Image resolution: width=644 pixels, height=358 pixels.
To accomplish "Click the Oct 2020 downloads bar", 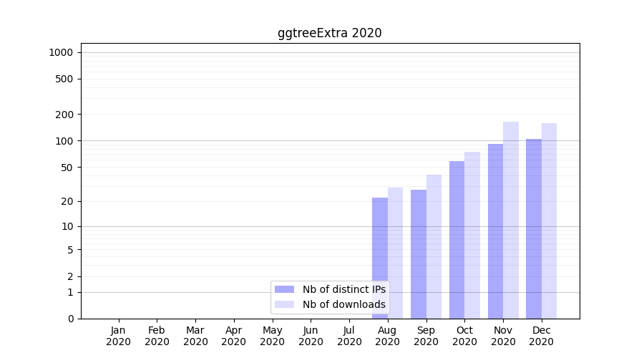I will [x=472, y=235].
